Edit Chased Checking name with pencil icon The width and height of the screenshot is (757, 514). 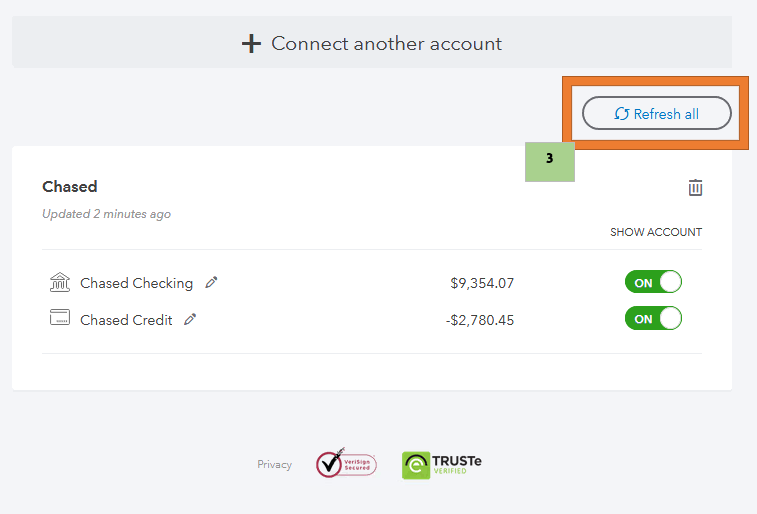[x=211, y=283]
